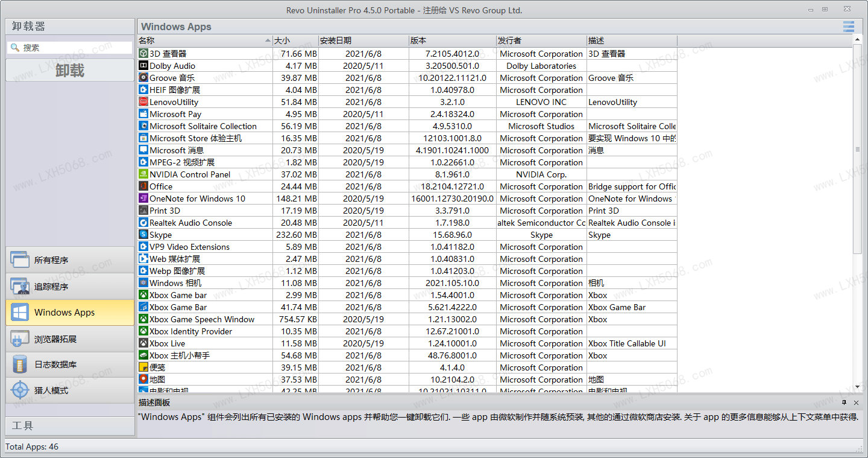868x458 pixels.
Task: Select the MPEG-2 视频扩展 row
Action: click(x=407, y=162)
